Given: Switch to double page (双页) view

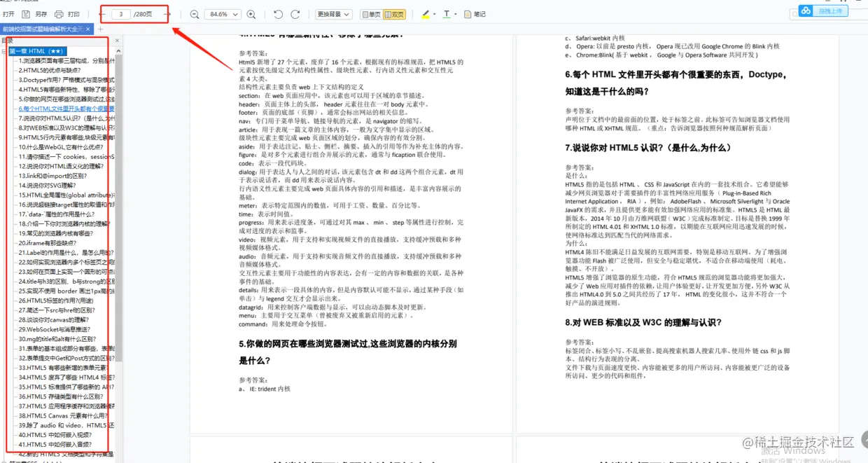Looking at the screenshot, I should (x=394, y=14).
